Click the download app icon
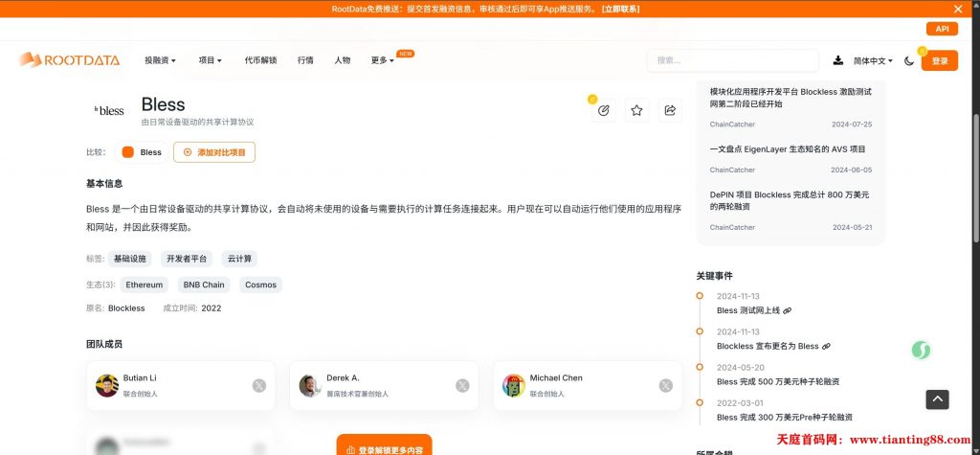 tap(838, 60)
